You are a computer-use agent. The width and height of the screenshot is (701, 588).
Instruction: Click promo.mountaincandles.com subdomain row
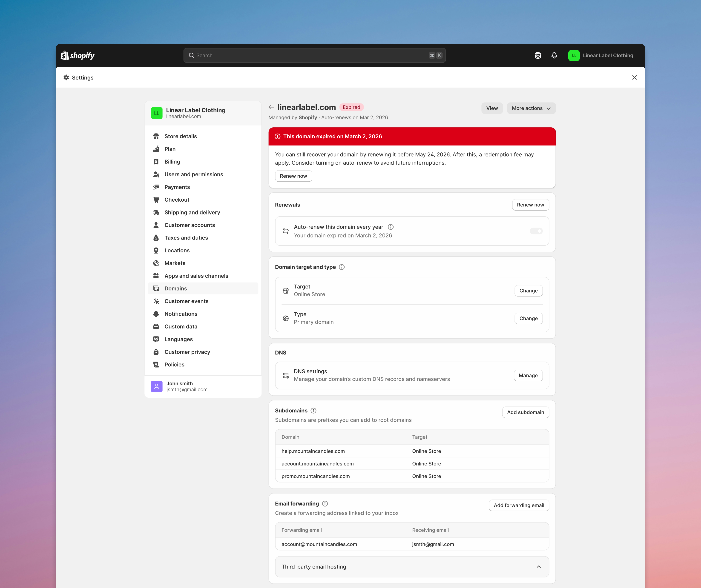click(412, 476)
